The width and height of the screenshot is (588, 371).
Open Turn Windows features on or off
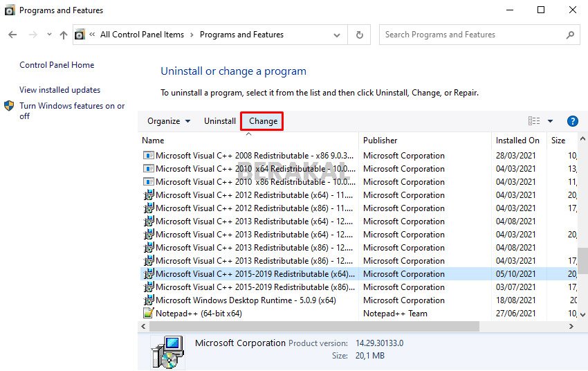[72, 111]
